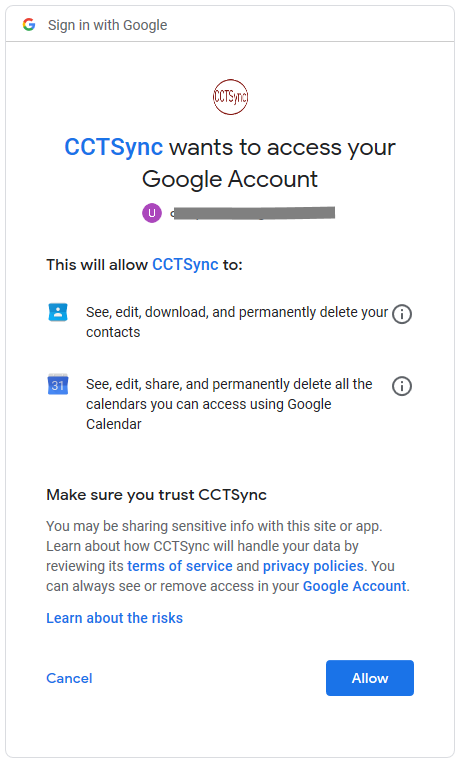Click the Google Calendar 31 icon
Screen dimensions: 461x765
tap(58, 384)
